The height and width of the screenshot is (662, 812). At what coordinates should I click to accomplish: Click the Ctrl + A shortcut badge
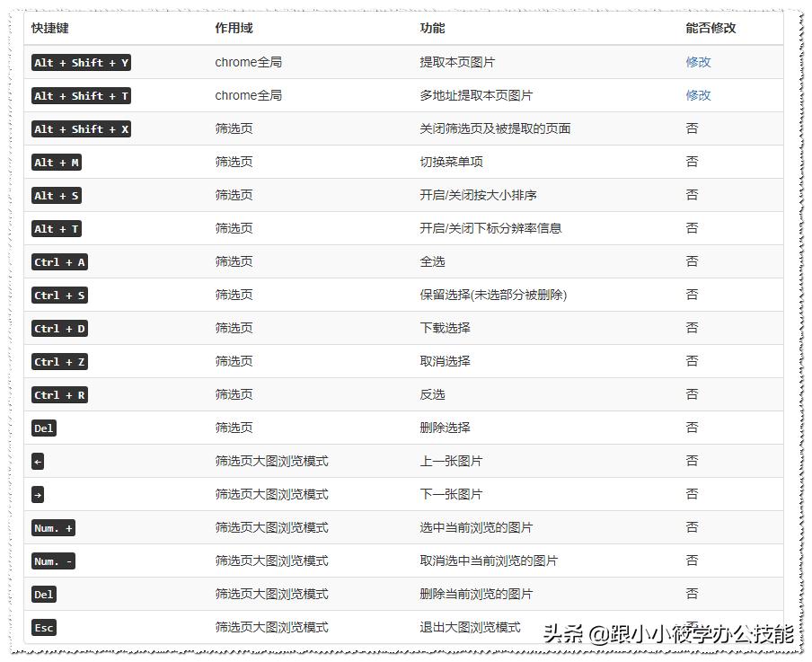58,261
